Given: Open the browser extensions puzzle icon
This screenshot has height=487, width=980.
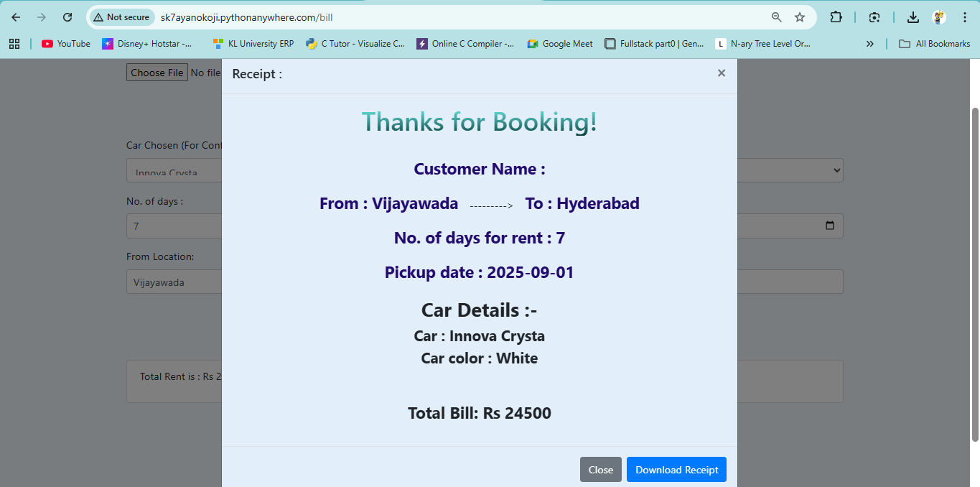Looking at the screenshot, I should [836, 17].
